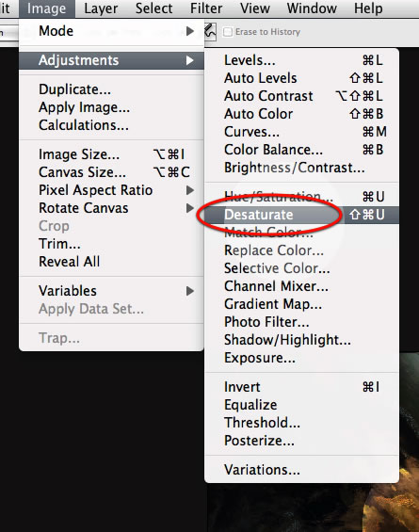Enable the Erase to History checkbox
Viewport: 419px width, 532px height.
pyautogui.click(x=228, y=32)
